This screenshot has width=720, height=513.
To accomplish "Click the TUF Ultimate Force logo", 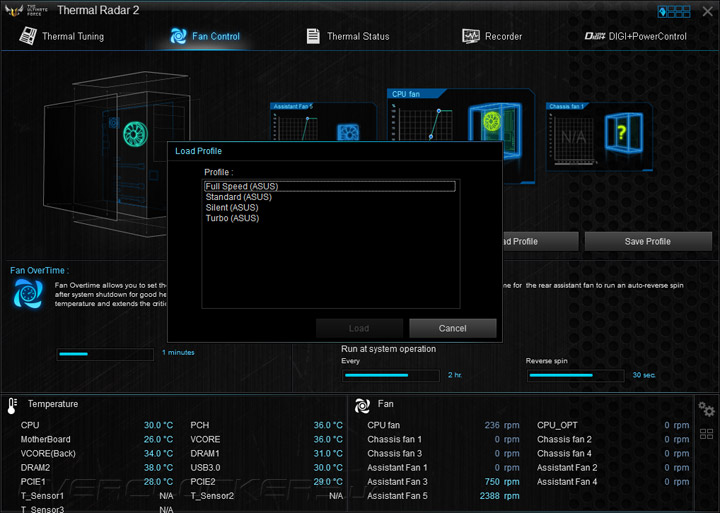I will 26,10.
